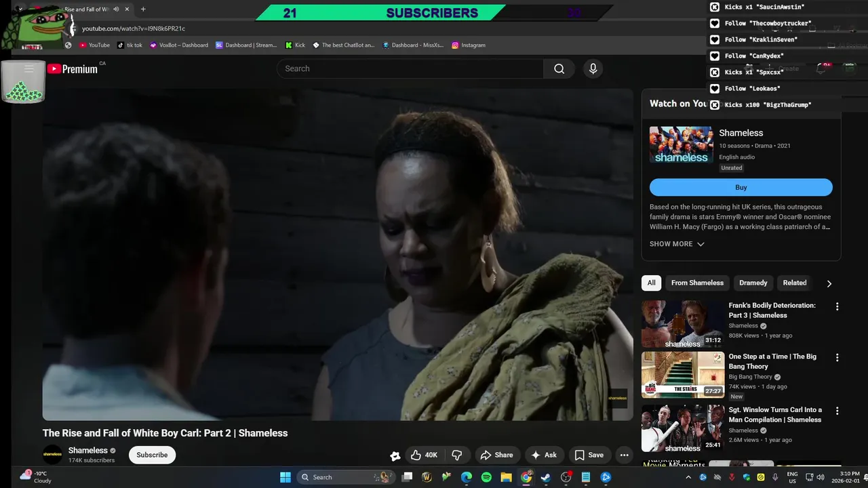
Task: Click the address bar URL
Action: [134, 28]
